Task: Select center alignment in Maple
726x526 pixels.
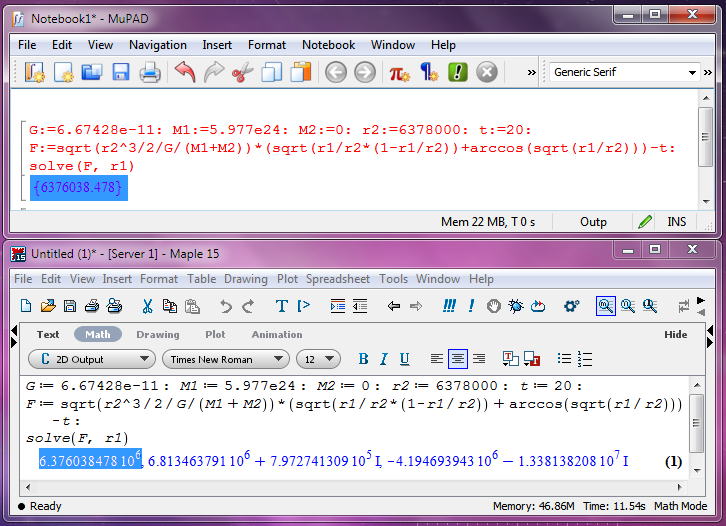Action: [x=457, y=359]
